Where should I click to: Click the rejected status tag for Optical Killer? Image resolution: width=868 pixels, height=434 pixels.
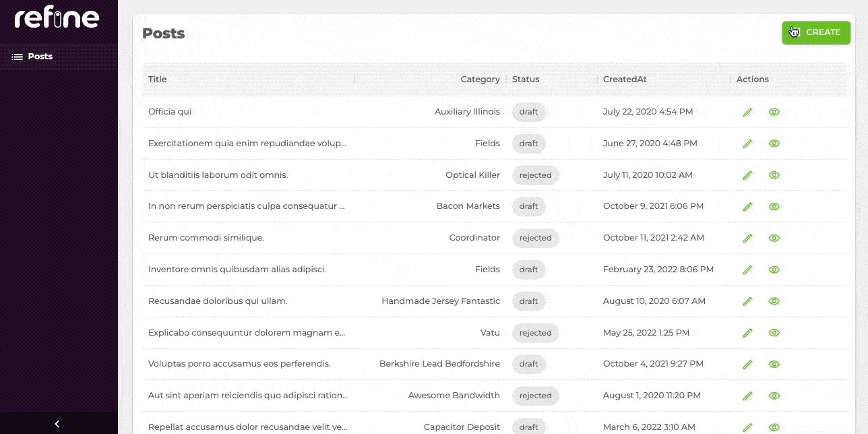tap(535, 175)
